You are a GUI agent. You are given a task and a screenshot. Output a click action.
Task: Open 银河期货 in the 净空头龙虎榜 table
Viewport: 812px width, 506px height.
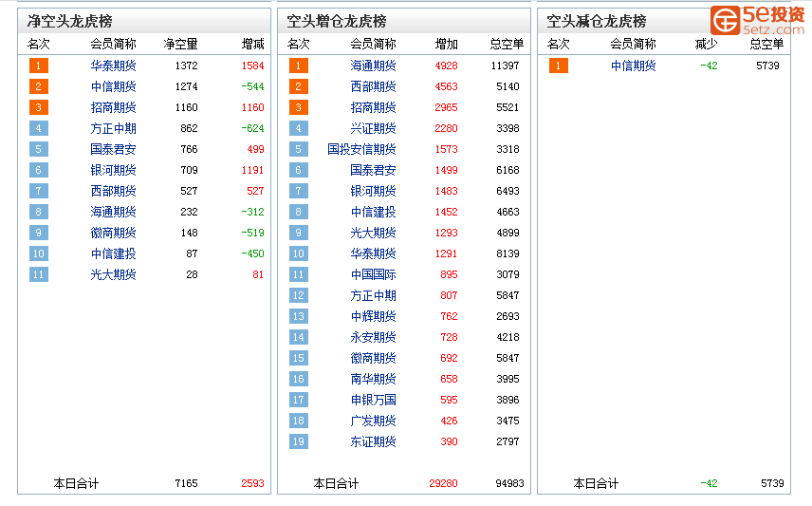113,170
